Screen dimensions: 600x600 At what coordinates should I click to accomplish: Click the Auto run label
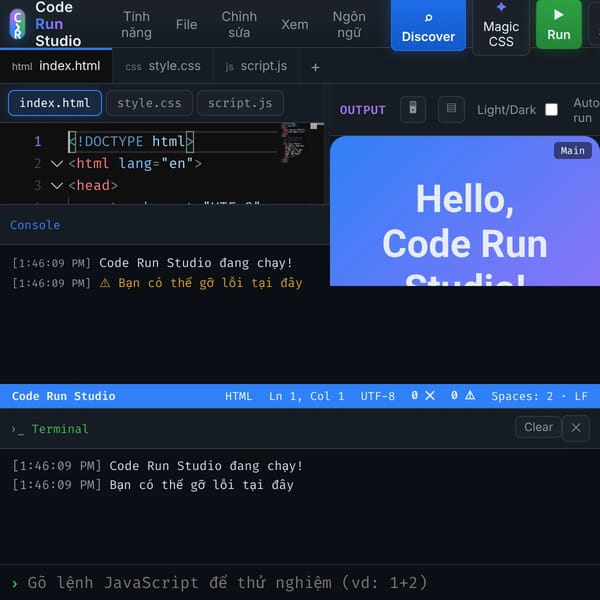coord(586,110)
